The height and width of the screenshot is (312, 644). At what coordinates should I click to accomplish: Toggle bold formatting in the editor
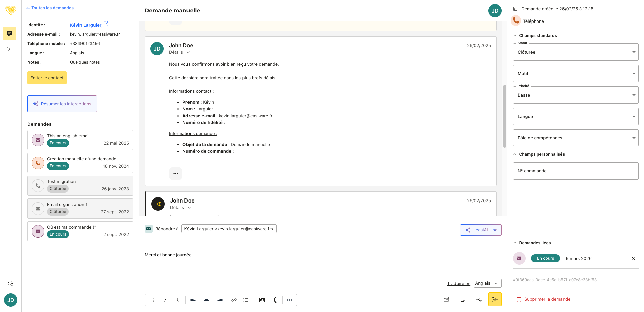[x=152, y=300]
